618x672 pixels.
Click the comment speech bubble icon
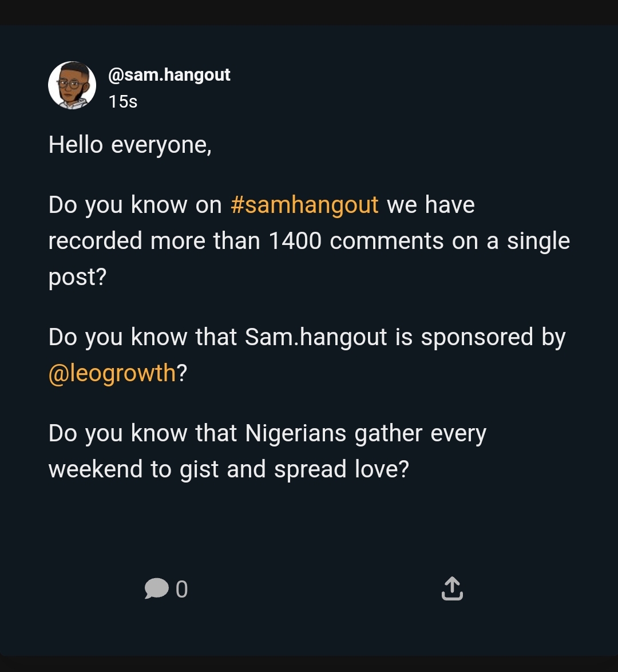click(156, 588)
